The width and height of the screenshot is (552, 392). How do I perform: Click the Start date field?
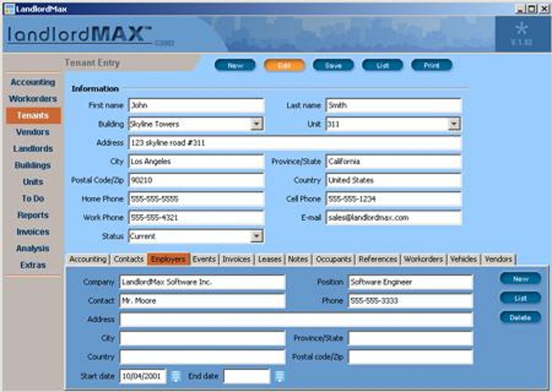click(143, 376)
